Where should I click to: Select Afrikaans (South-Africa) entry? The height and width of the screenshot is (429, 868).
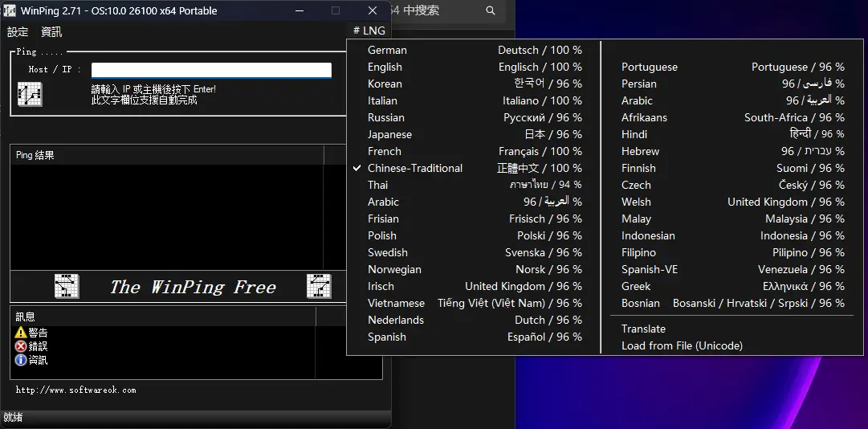[731, 118]
